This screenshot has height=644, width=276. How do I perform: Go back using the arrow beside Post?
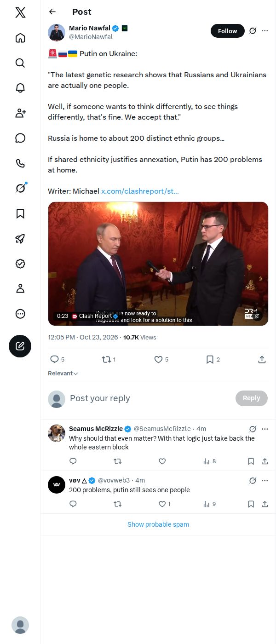(52, 12)
